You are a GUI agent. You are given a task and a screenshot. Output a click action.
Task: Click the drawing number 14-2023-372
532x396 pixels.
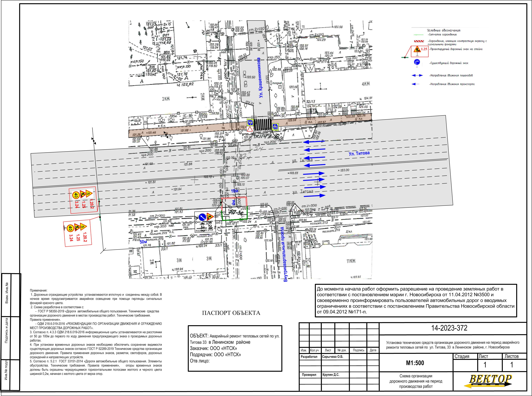click(x=449, y=328)
